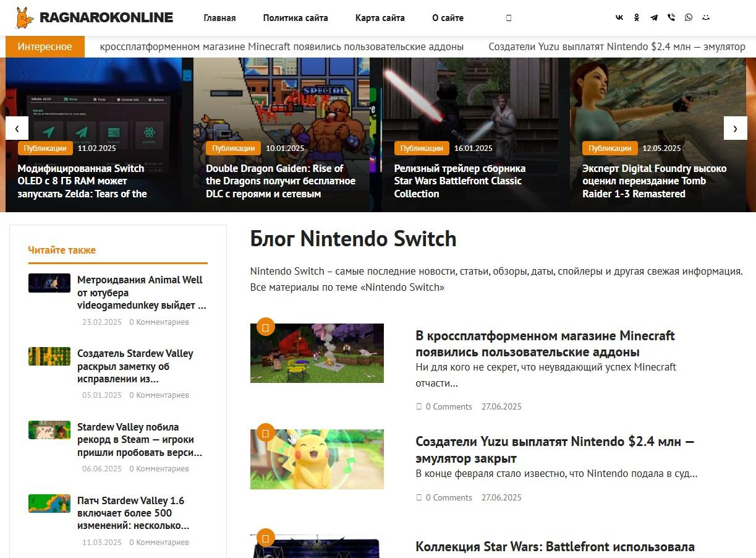Open 'Коллекция Star Wars: Battlefront использовала' article
This screenshot has width=756, height=558.
click(555, 547)
